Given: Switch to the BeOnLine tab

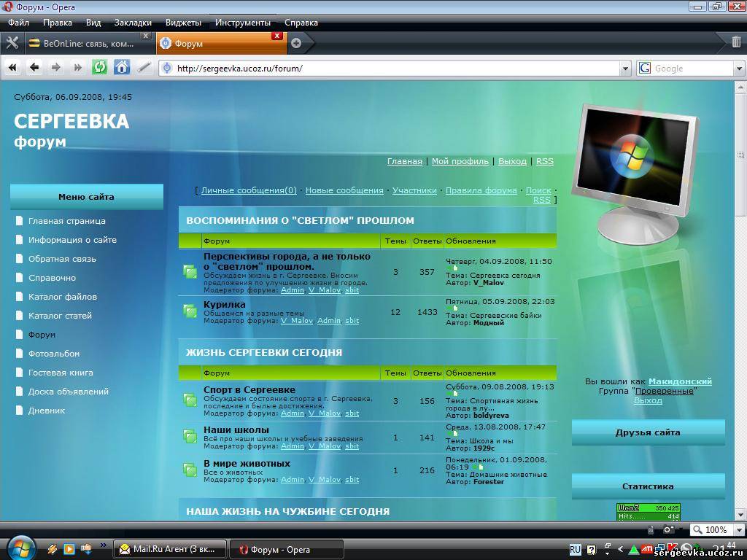Looking at the screenshot, I should pyautogui.click(x=88, y=43).
